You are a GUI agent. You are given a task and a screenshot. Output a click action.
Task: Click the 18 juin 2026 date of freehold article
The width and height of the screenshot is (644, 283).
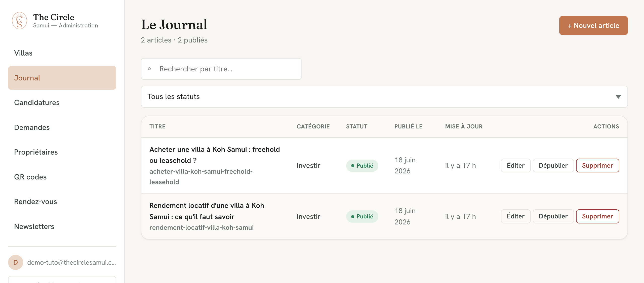pyautogui.click(x=405, y=165)
